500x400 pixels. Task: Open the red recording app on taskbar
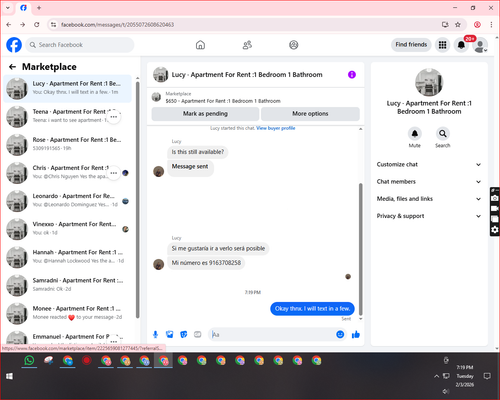point(87,360)
